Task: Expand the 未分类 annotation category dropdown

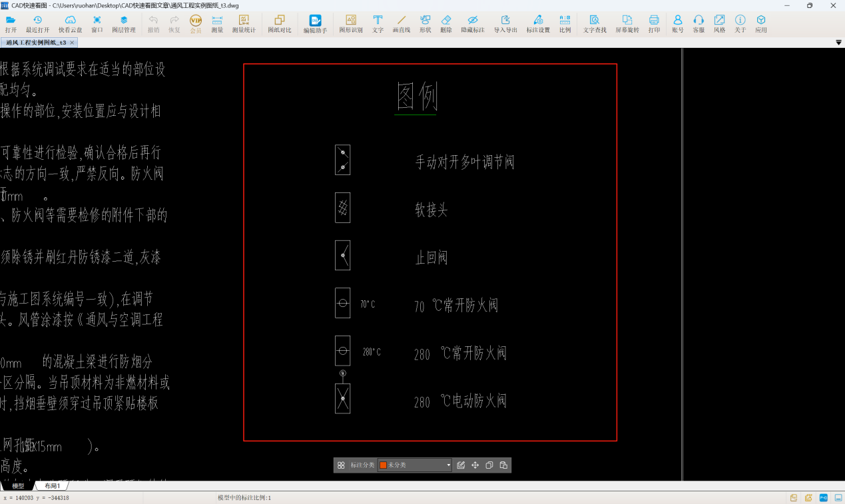Action: tap(448, 465)
